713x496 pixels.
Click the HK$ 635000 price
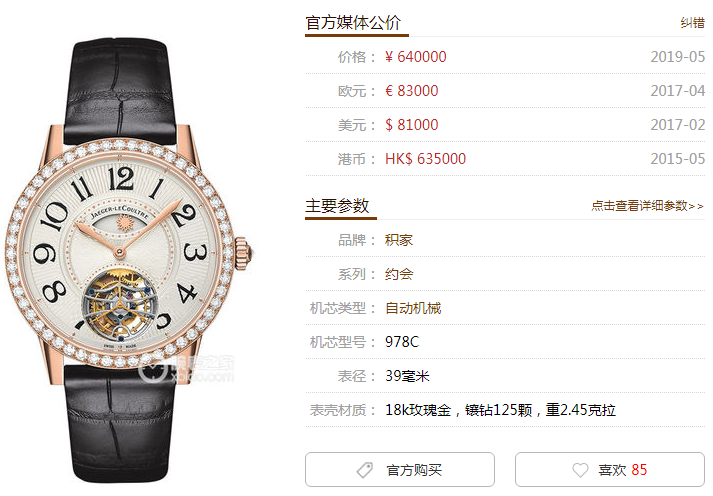425,159
